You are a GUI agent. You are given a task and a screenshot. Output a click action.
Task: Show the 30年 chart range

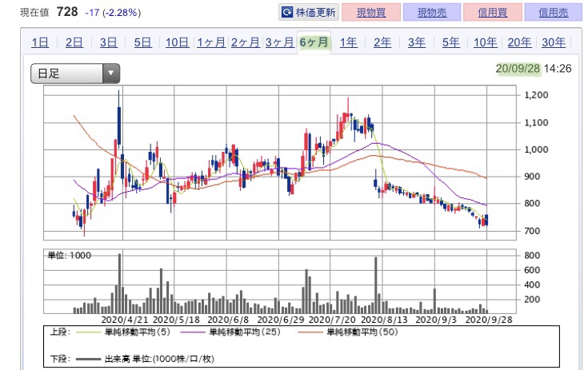[x=554, y=42]
